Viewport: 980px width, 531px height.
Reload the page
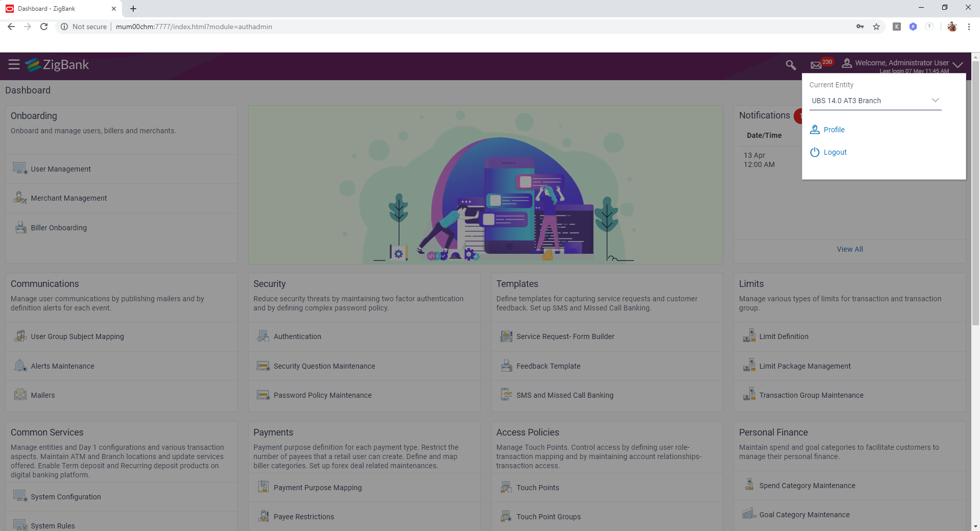coord(44,27)
